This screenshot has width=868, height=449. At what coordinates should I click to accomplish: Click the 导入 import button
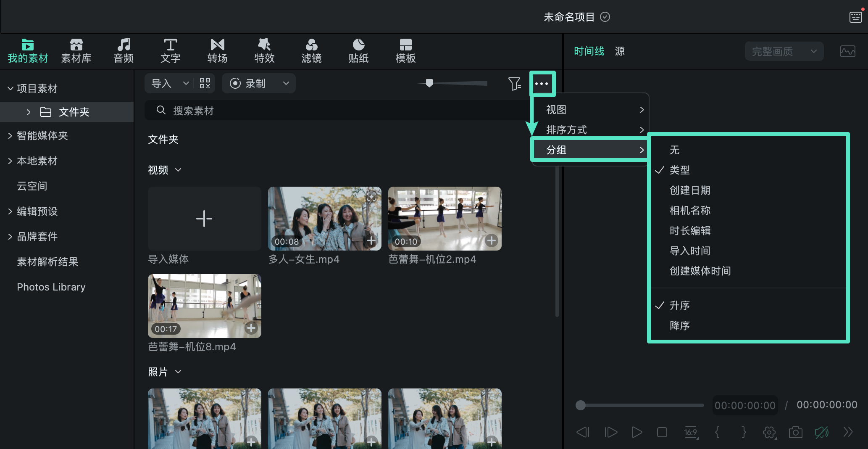click(x=161, y=83)
